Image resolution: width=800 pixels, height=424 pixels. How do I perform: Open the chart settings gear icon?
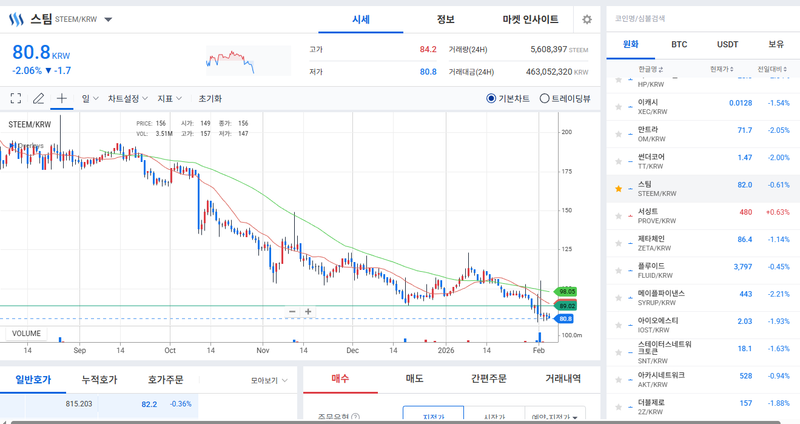(x=587, y=20)
